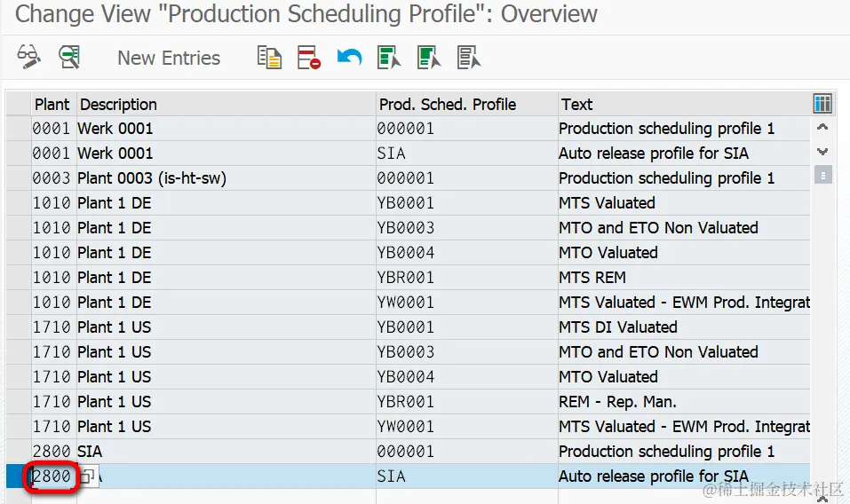Click the scroll down arrow of table
Screen dimensions: 850x504
(x=822, y=152)
